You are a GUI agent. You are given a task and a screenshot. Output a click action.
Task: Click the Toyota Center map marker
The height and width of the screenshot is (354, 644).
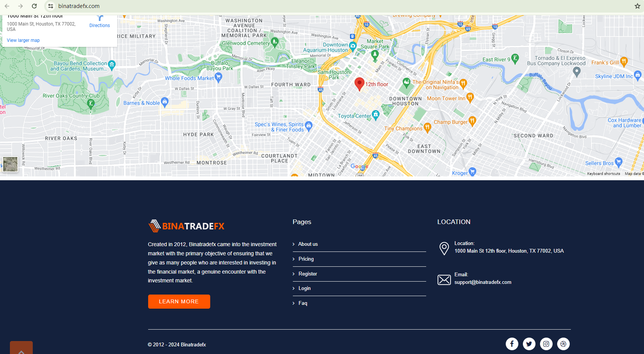click(x=376, y=115)
